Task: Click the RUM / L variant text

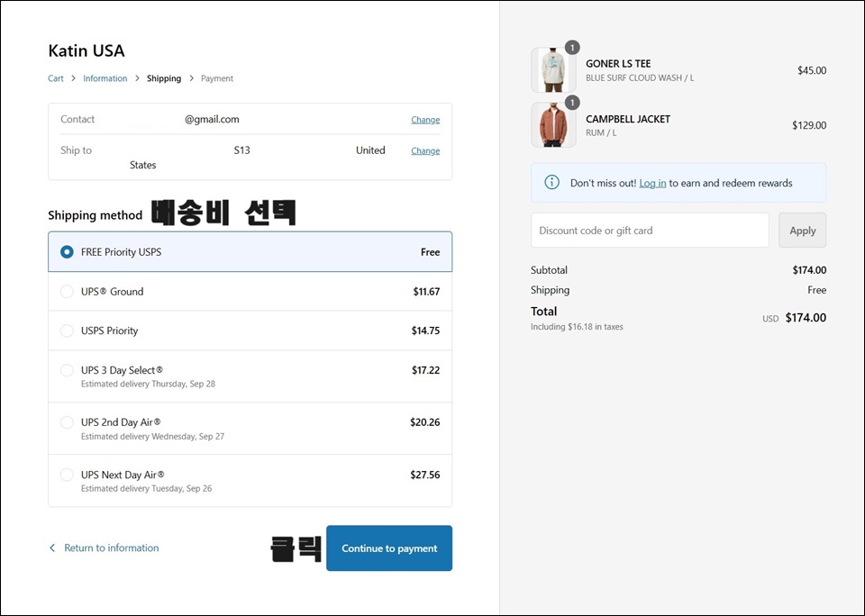Action: (x=601, y=133)
